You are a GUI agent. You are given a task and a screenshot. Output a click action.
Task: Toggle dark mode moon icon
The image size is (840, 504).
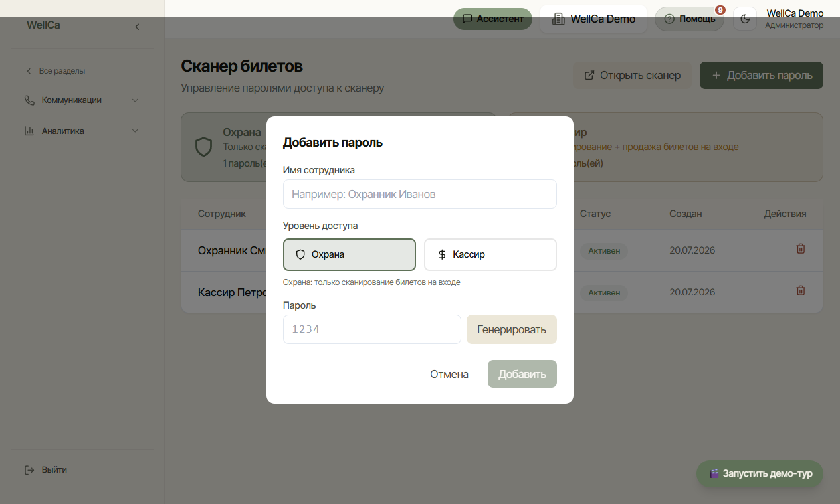(745, 19)
